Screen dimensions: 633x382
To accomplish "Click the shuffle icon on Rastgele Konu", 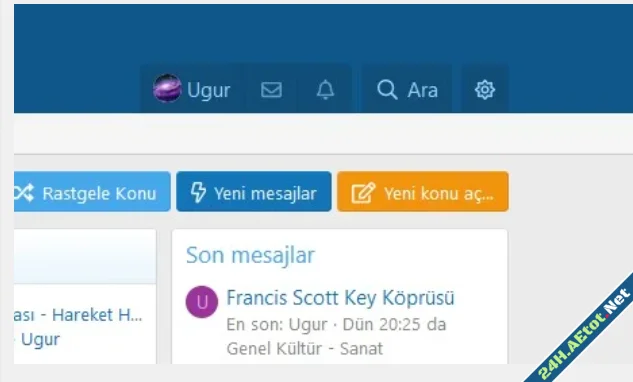I will 24,193.
